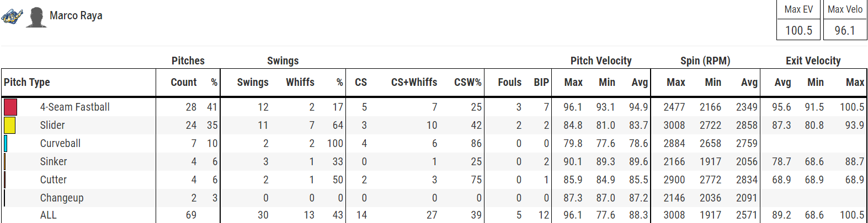The image size is (868, 223).
Task: Click the BIP column header
Action: [541, 82]
